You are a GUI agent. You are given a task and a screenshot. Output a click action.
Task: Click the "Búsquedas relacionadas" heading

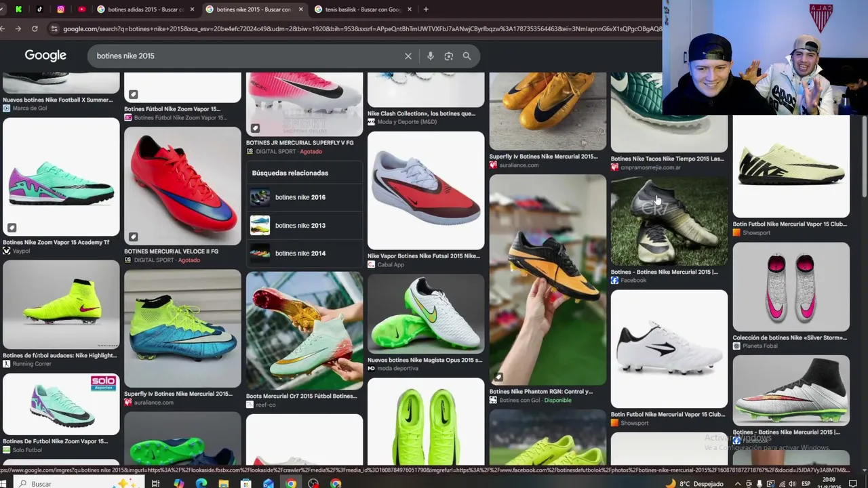click(290, 173)
